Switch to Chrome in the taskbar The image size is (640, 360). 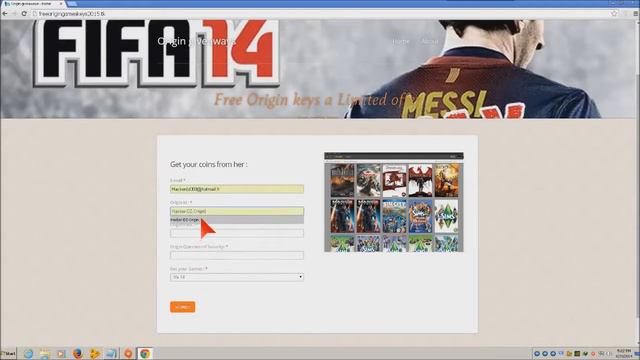144,353
